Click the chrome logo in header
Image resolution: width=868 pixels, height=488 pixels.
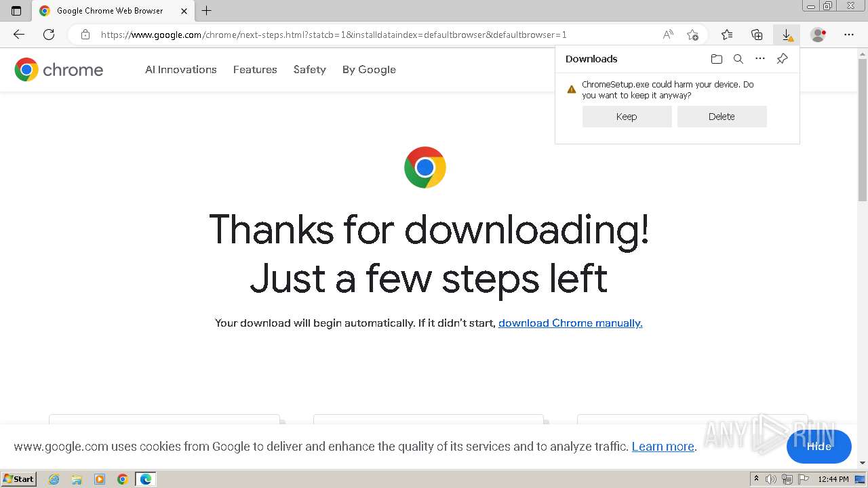[x=59, y=69]
